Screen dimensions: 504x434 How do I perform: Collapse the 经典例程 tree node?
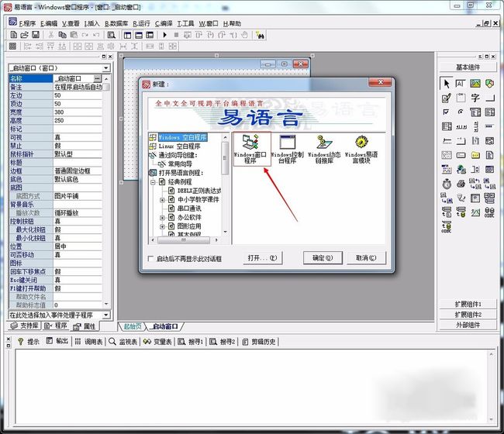point(154,182)
